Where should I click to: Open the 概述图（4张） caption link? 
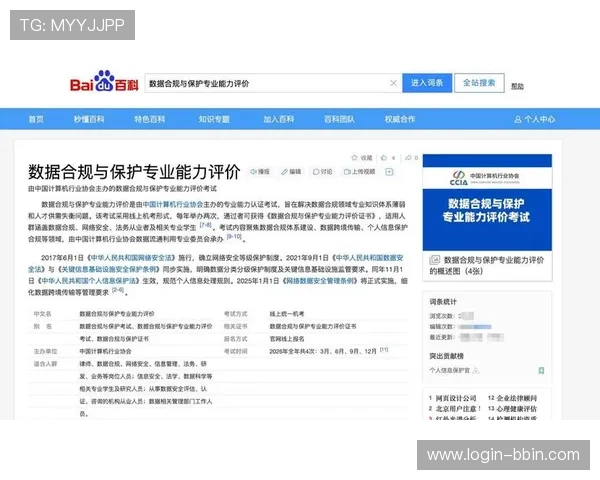(486, 266)
